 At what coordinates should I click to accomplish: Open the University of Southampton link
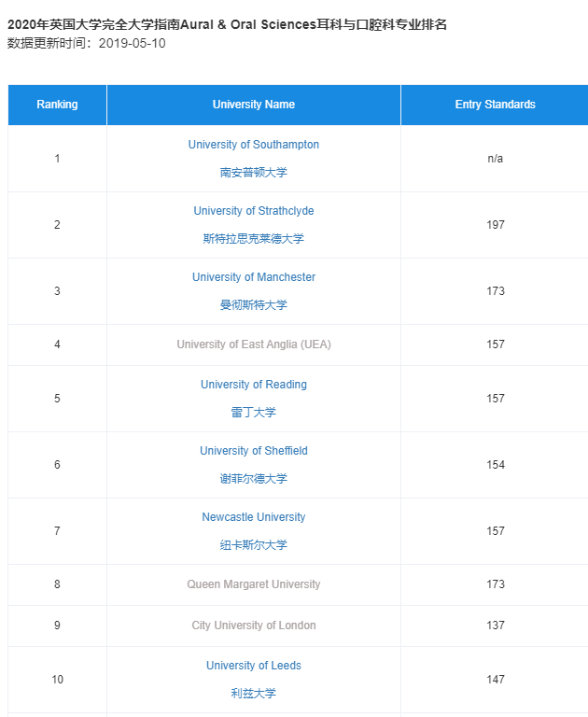[253, 145]
